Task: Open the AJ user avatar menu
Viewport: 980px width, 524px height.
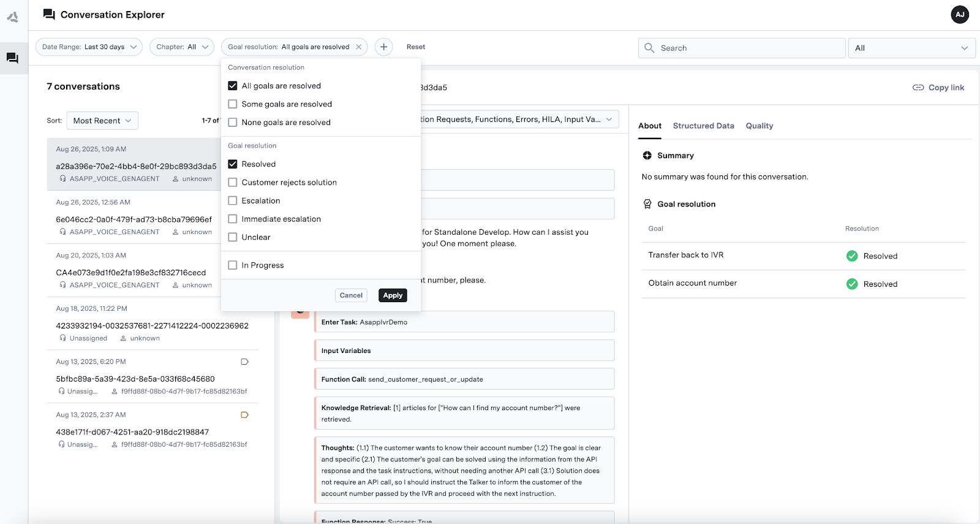Action: pyautogui.click(x=960, y=15)
